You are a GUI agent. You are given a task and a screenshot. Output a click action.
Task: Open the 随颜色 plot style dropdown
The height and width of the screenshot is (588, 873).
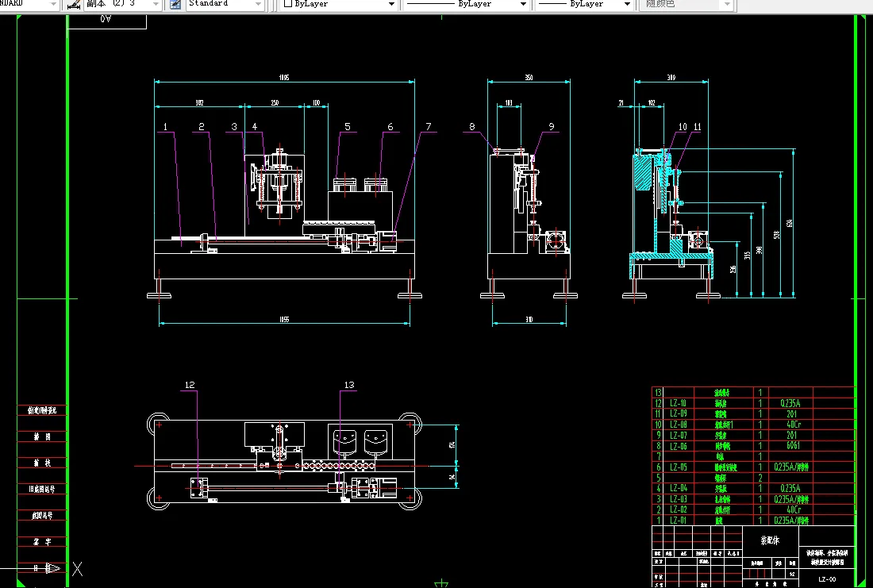click(727, 5)
